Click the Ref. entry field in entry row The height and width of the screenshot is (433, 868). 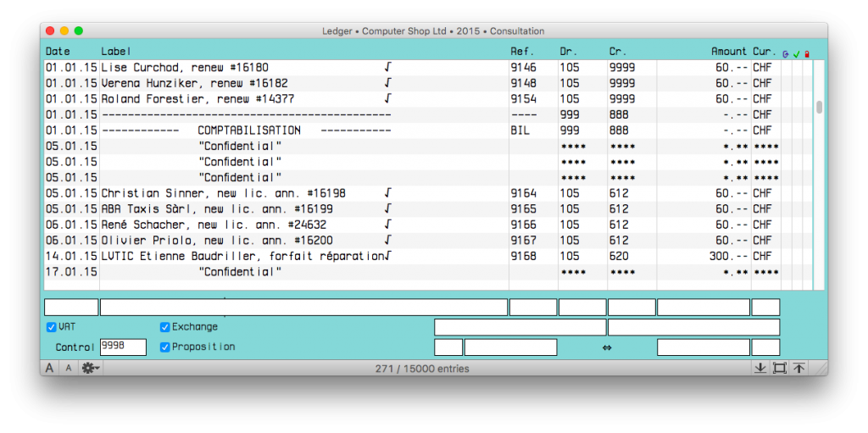533,308
